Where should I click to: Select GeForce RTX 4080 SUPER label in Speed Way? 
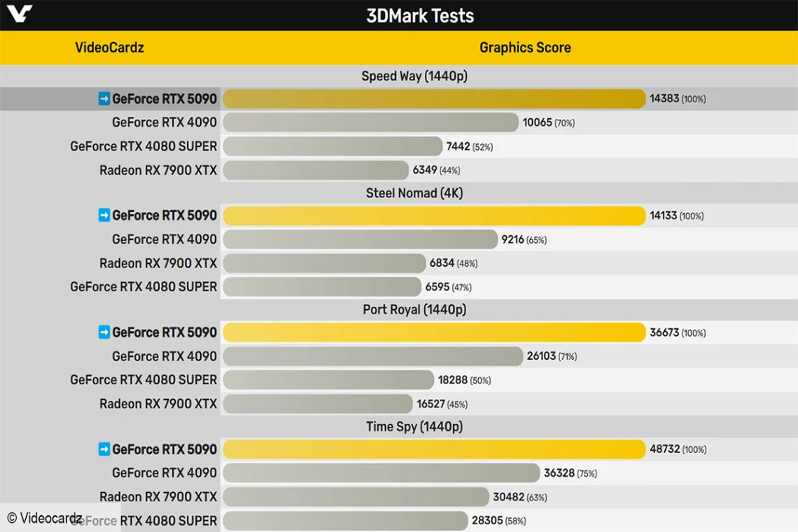click(143, 146)
